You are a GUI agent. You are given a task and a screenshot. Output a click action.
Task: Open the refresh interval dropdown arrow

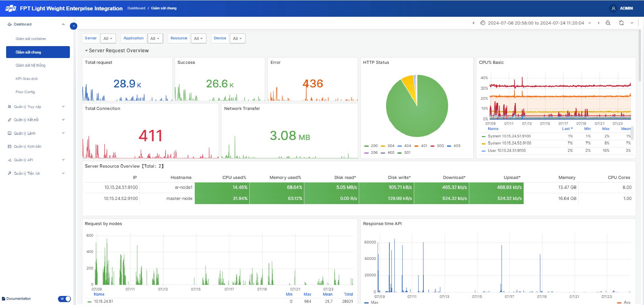point(632,23)
